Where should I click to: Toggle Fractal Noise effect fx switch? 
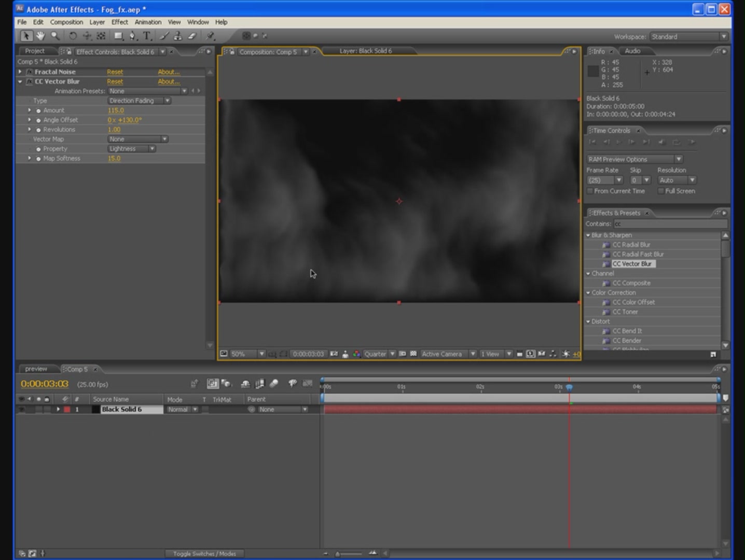30,72
